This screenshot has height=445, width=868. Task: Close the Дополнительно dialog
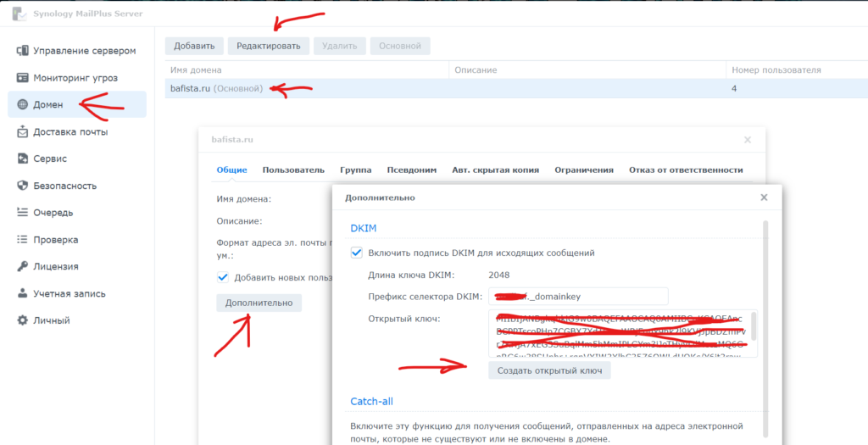764,197
